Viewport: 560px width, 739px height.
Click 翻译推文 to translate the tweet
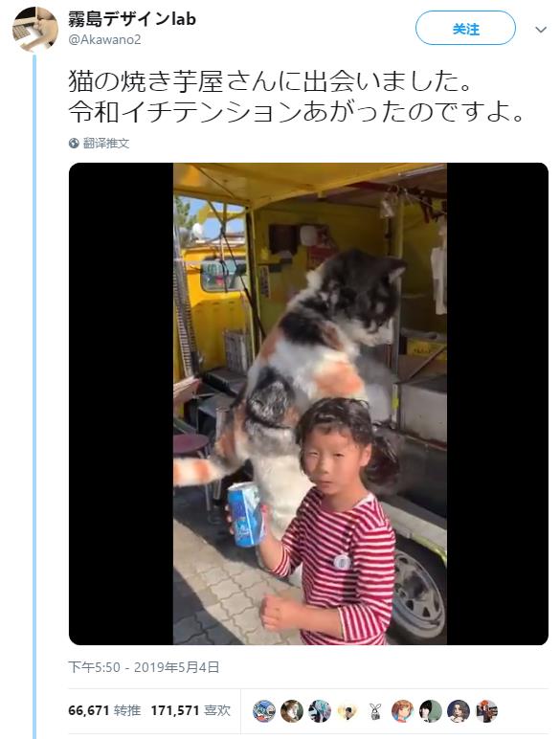[x=106, y=144]
